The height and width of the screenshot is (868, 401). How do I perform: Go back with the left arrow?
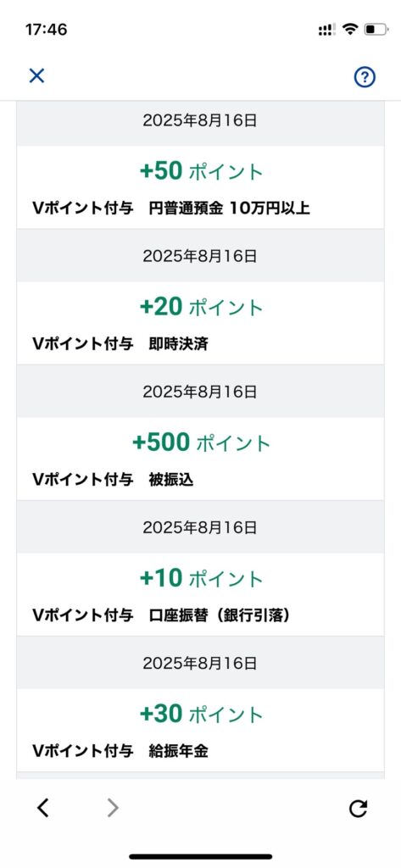[43, 809]
